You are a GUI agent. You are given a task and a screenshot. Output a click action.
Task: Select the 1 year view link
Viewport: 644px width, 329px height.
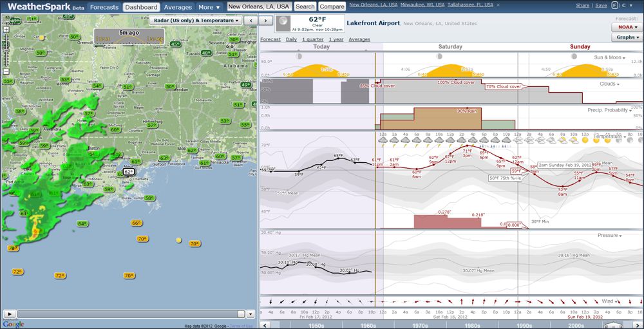click(336, 39)
